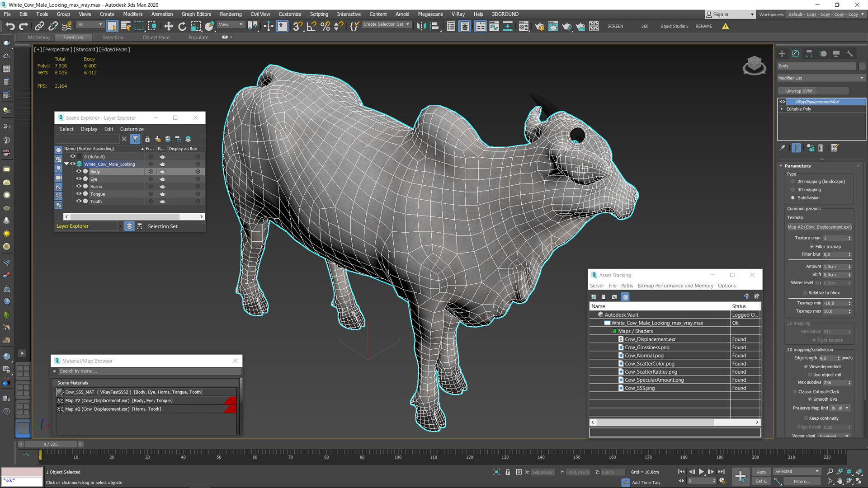
Task: Click the Texmap Map #2 button
Action: click(819, 227)
